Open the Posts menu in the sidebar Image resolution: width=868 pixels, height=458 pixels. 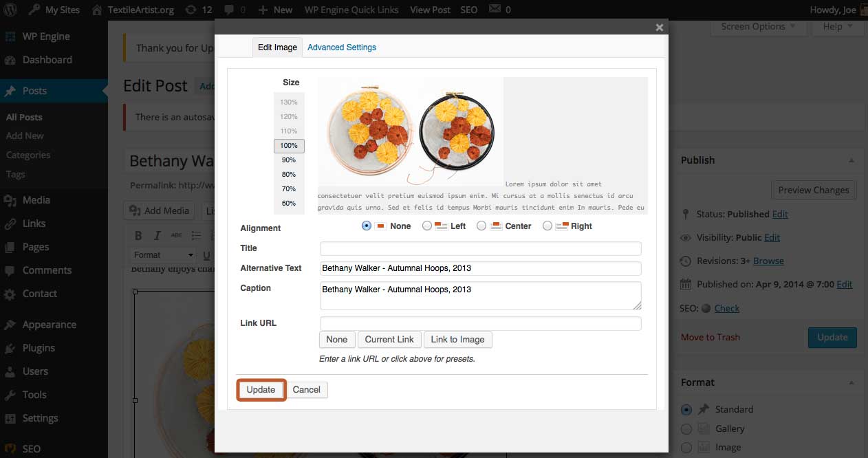point(54,91)
